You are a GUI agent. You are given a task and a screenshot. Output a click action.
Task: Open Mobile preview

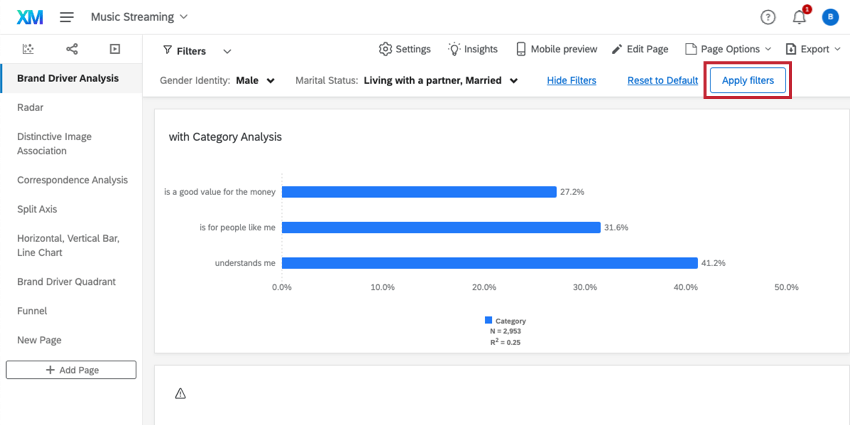coord(556,49)
